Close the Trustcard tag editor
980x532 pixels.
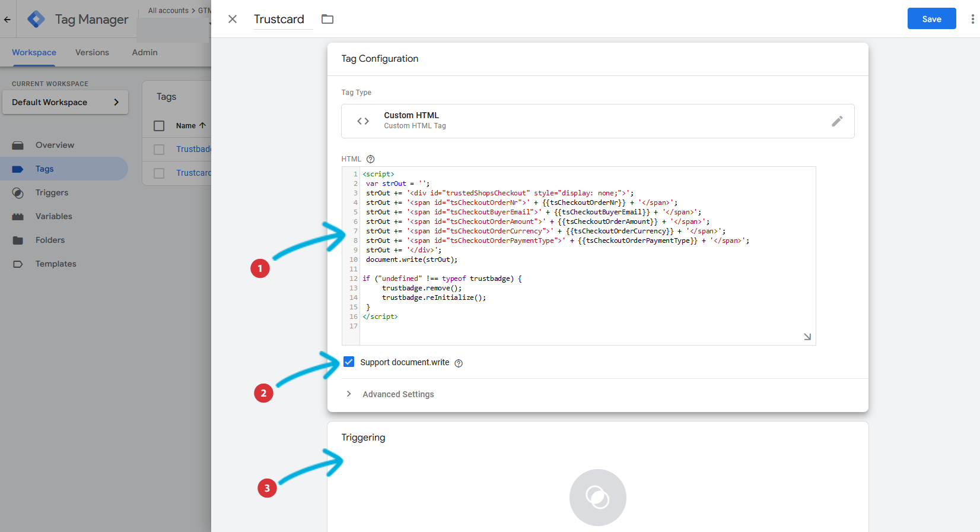pyautogui.click(x=233, y=19)
